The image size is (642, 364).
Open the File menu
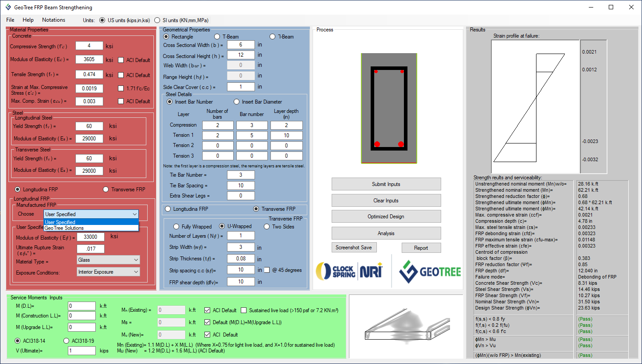10,20
